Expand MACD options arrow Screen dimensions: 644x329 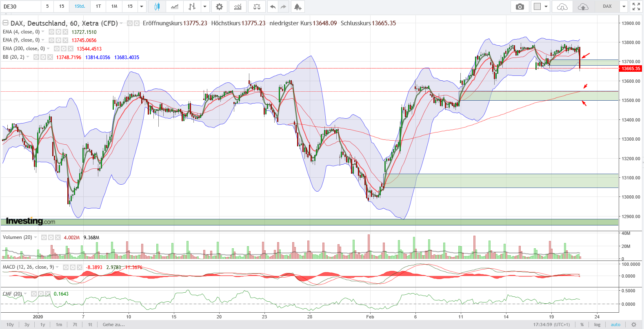point(57,267)
